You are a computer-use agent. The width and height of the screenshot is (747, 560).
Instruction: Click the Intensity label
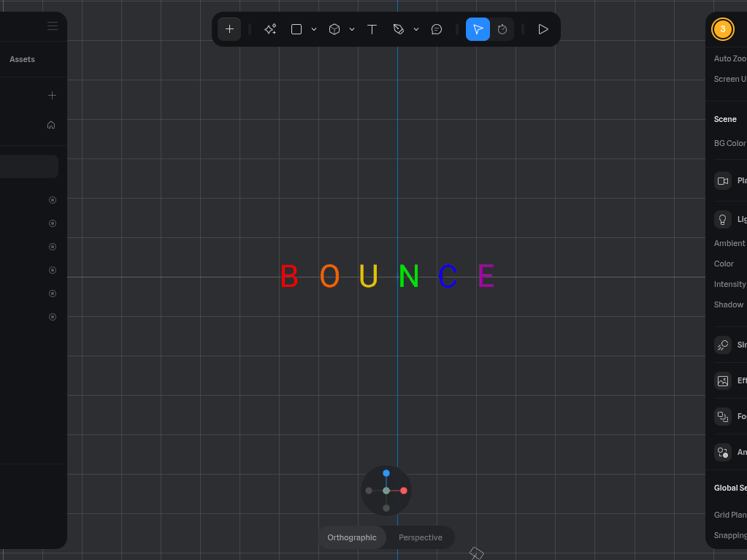[730, 284]
